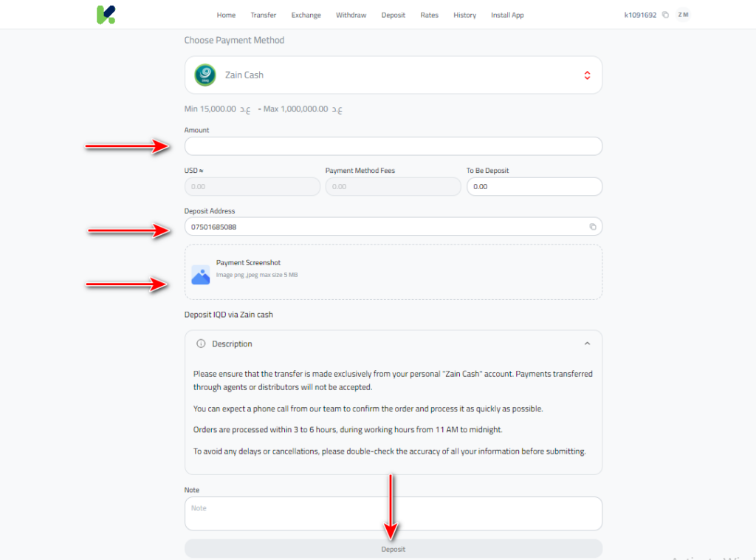Submit with the Deposit button
The width and height of the screenshot is (756, 560).
(x=393, y=549)
